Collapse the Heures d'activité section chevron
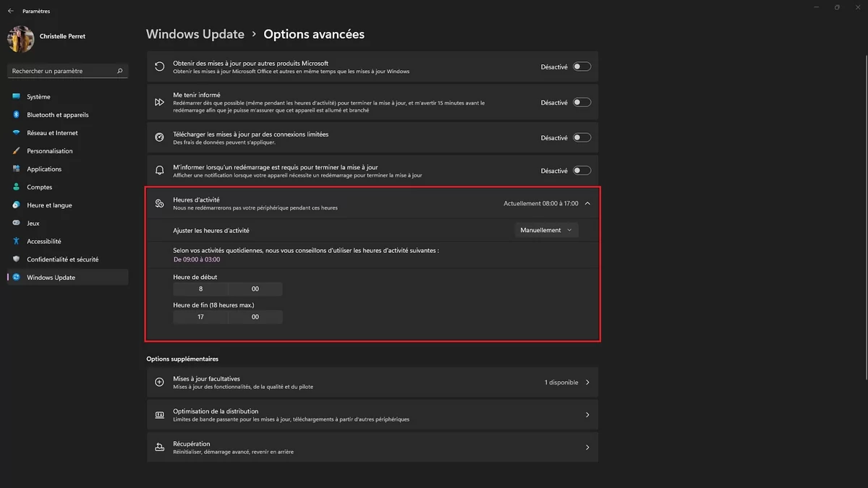Image resolution: width=868 pixels, height=488 pixels. (x=587, y=204)
